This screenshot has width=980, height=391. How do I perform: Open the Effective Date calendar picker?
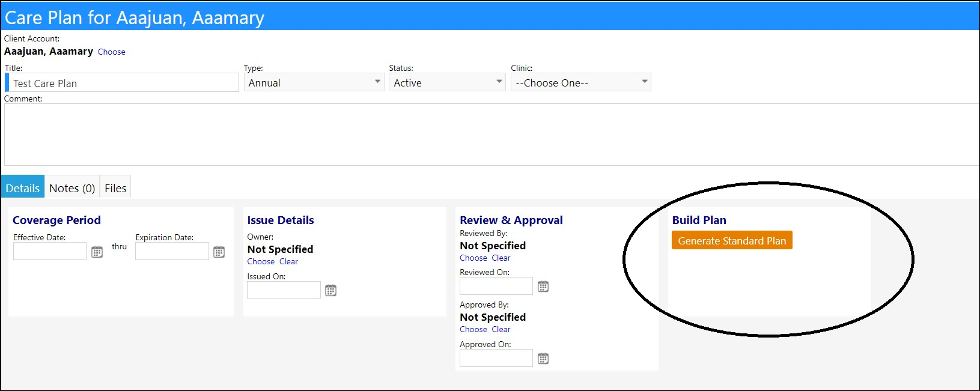tap(97, 252)
